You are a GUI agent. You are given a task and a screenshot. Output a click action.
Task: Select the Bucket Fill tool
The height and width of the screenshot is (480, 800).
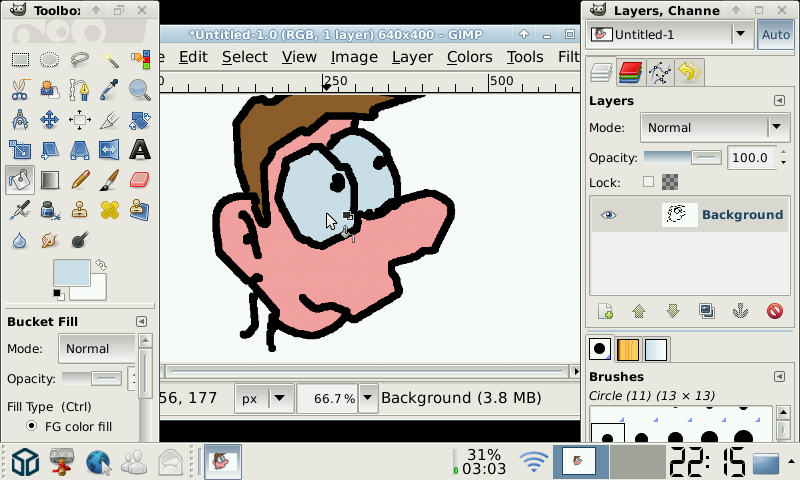pos(20,180)
